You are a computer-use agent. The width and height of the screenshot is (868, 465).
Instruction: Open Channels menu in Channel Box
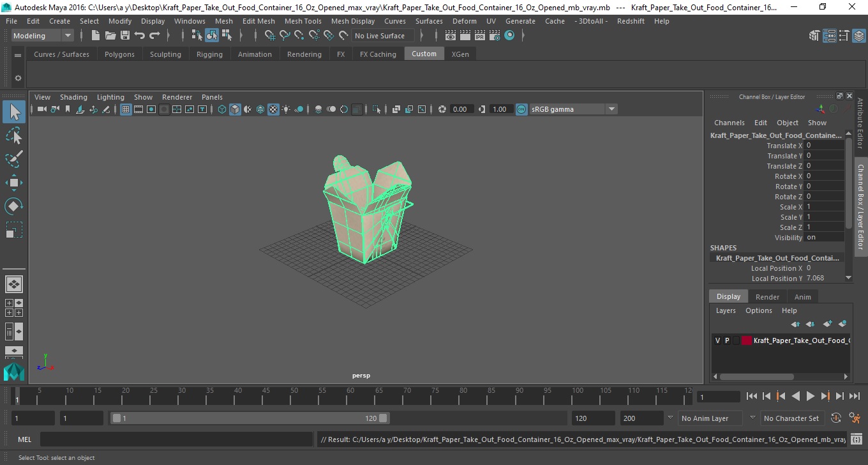coord(730,123)
